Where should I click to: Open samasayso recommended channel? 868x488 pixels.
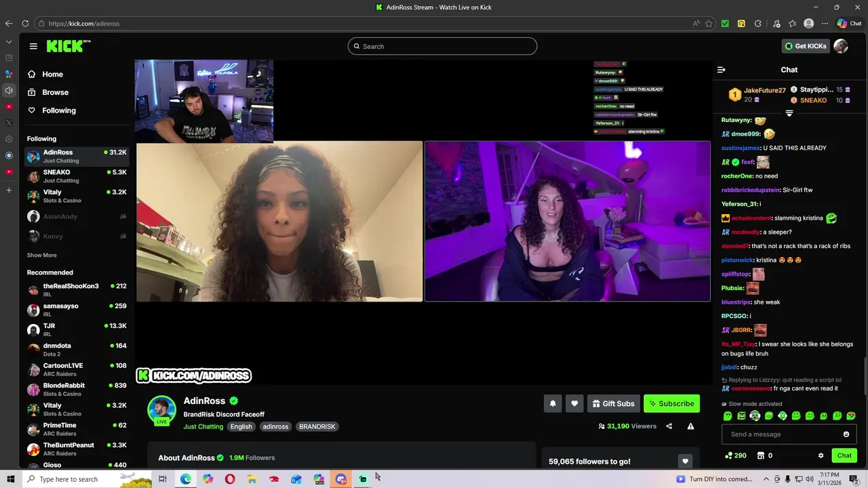click(x=77, y=310)
